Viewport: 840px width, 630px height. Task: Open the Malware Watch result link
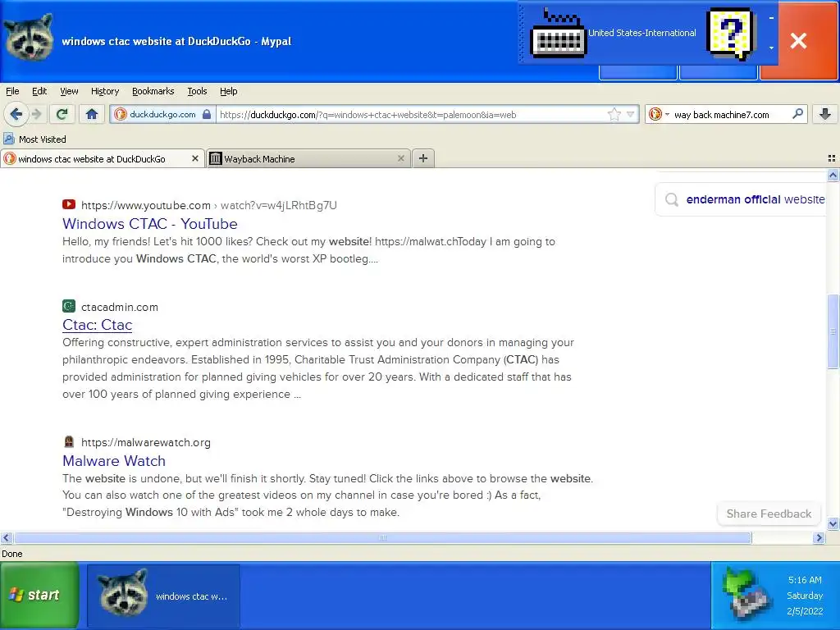pyautogui.click(x=114, y=461)
